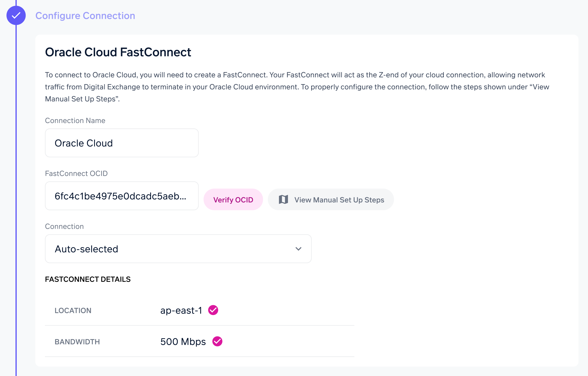This screenshot has height=376, width=588.
Task: Click the map icon beside View Manual Set Up Steps
Action: coord(283,199)
